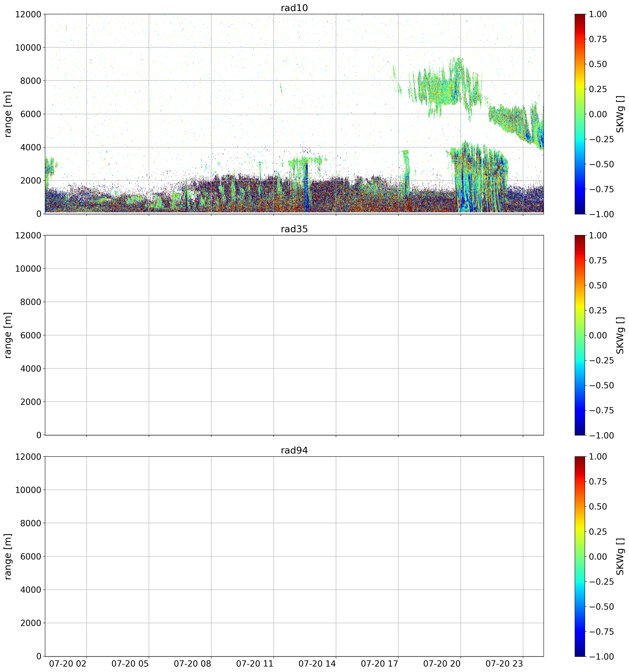Click the 4000 range tick of rad94

click(30, 590)
